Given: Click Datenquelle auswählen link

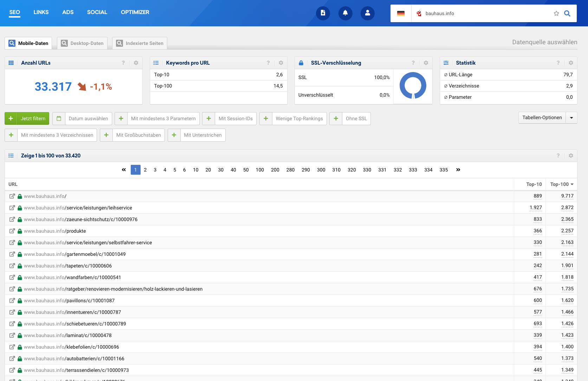Looking at the screenshot, I should pyautogui.click(x=544, y=42).
